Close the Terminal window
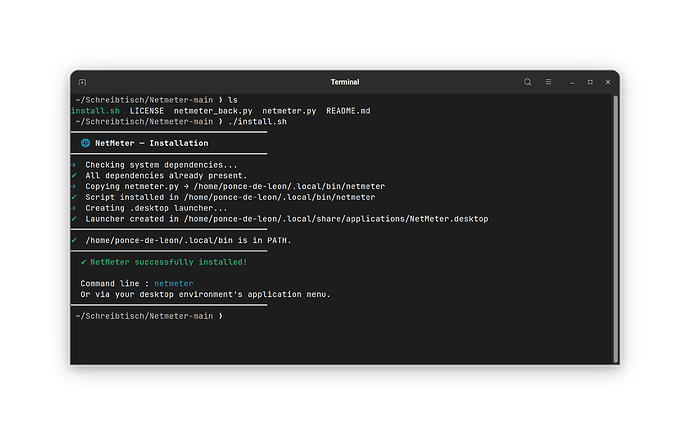The height and width of the screenshot is (435, 690). click(x=608, y=82)
